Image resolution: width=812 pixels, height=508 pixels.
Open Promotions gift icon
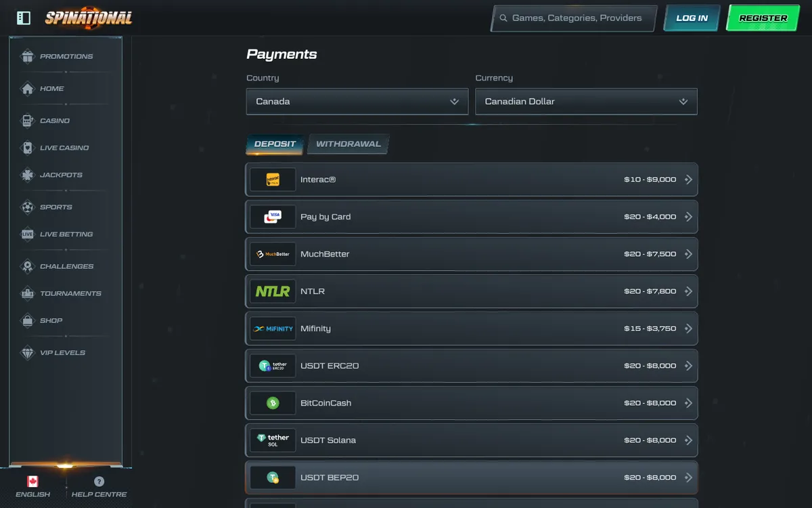point(27,56)
